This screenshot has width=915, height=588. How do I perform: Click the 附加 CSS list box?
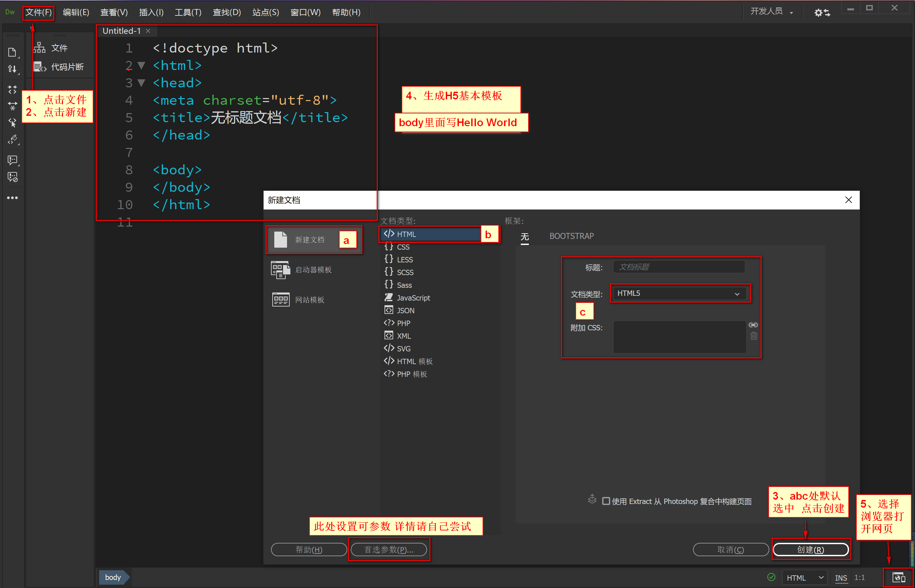(679, 337)
